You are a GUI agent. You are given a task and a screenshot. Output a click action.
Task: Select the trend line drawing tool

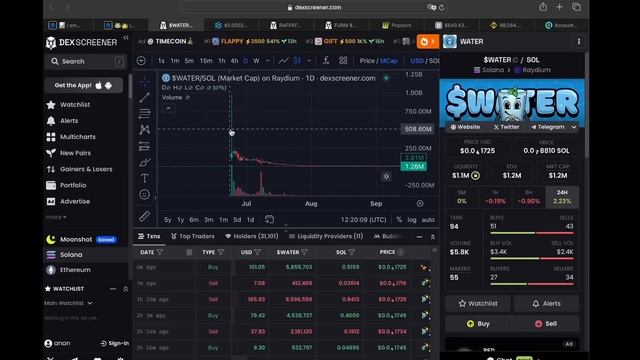(144, 98)
